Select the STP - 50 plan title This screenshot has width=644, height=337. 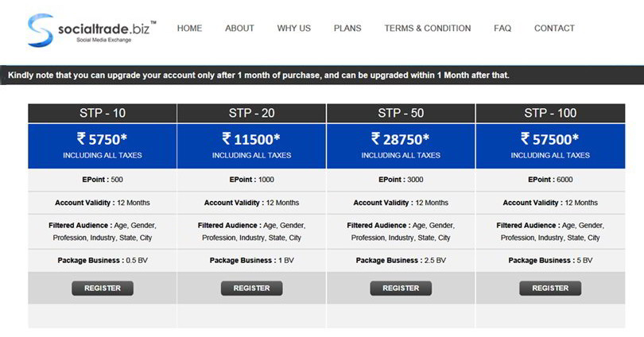pyautogui.click(x=401, y=113)
